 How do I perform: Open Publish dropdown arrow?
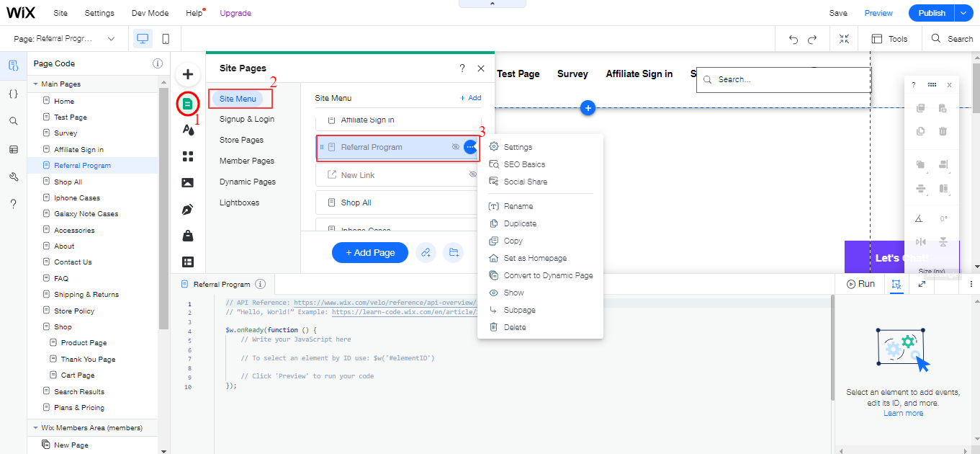tap(963, 13)
